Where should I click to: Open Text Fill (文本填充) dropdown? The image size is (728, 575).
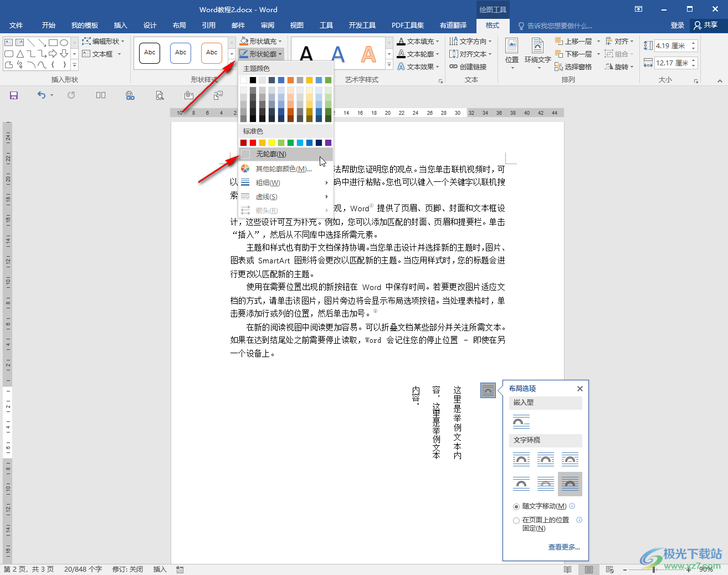418,41
